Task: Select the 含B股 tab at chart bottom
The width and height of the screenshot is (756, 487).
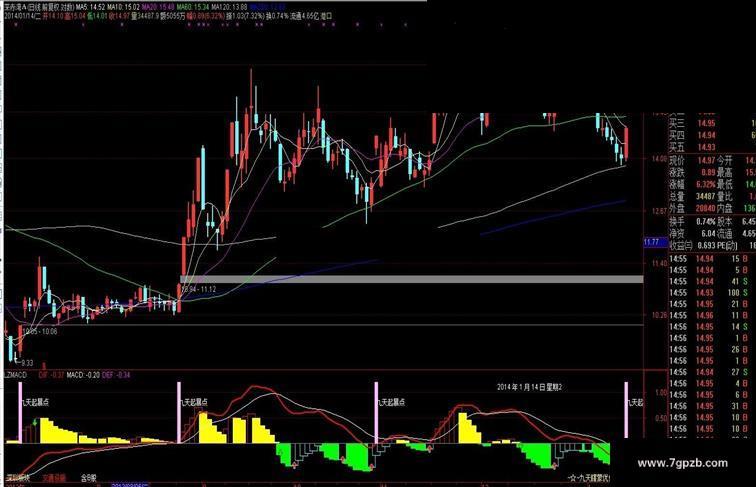Action: click(89, 478)
